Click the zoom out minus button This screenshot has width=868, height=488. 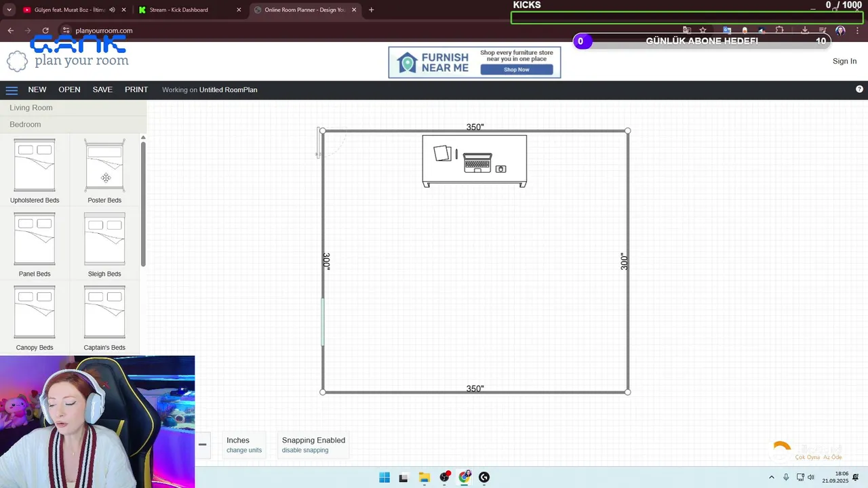click(x=202, y=445)
